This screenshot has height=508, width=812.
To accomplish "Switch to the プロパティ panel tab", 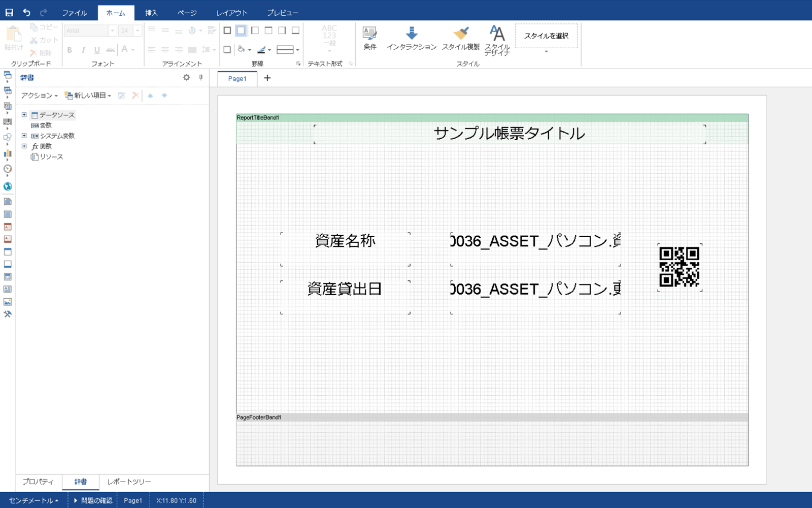I will pyautogui.click(x=38, y=482).
